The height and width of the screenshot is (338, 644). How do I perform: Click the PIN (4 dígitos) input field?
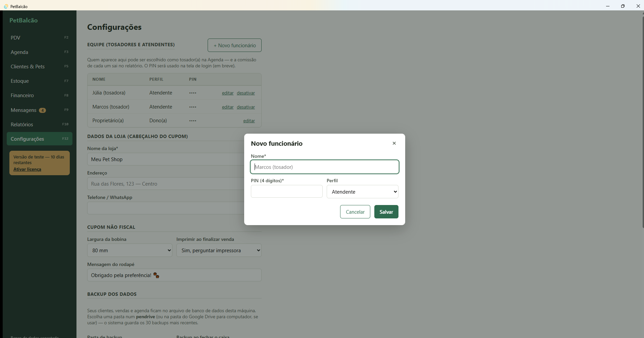287,191
